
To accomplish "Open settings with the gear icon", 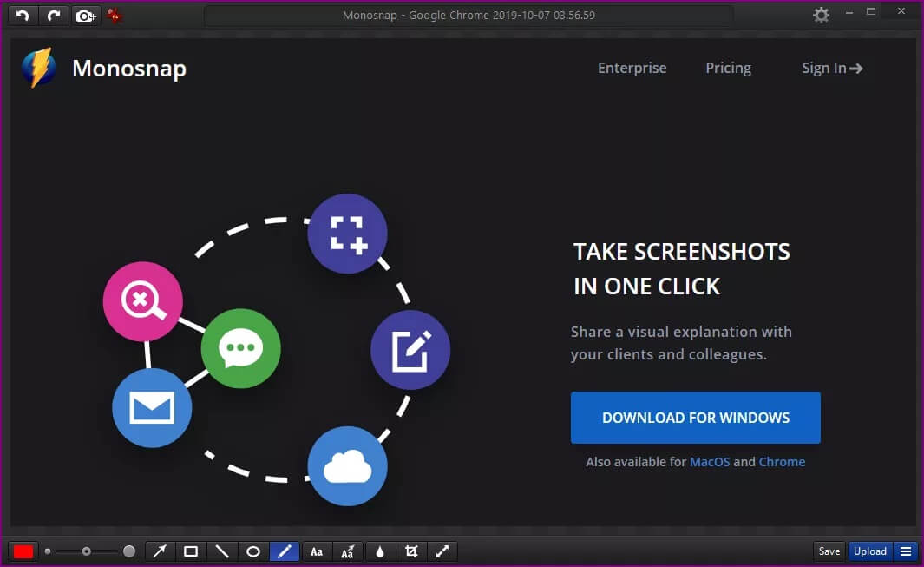I will coord(821,15).
